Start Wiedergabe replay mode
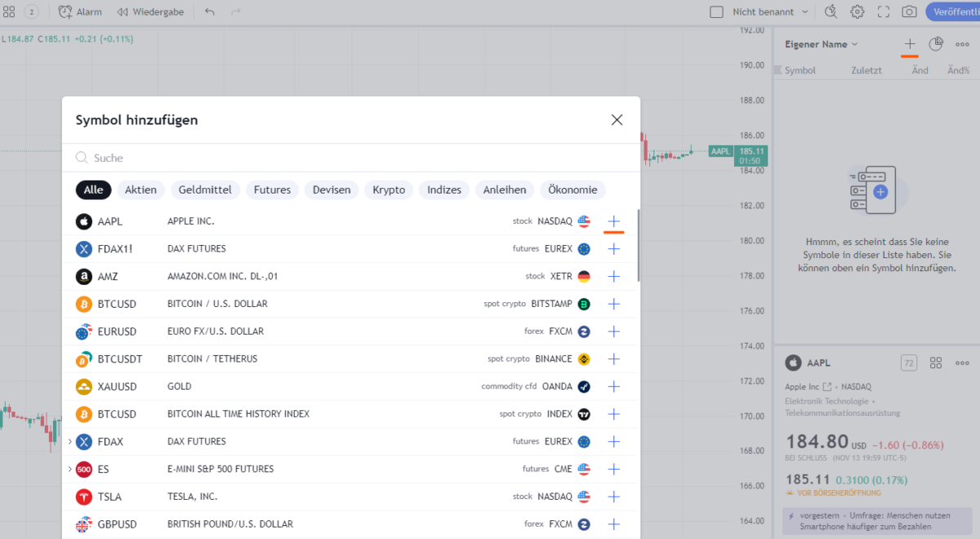This screenshot has width=980, height=539. coord(150,11)
